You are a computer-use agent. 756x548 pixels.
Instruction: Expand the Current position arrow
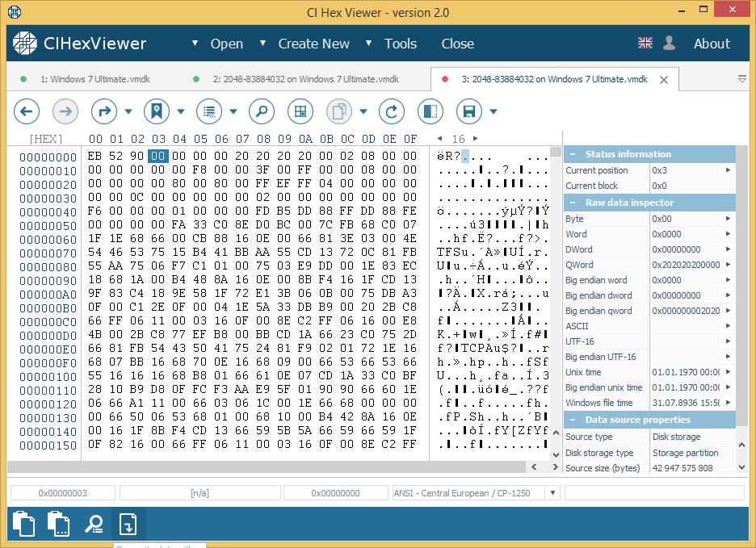728,170
